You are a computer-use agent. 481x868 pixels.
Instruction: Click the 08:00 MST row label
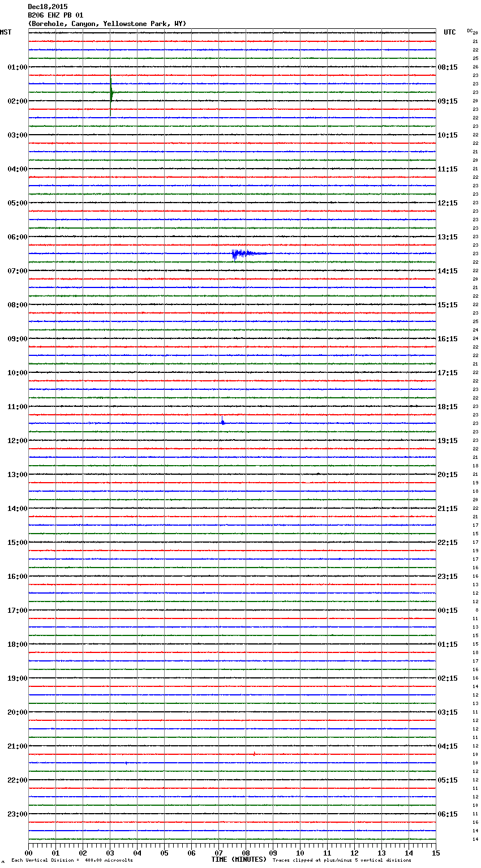tap(18, 305)
